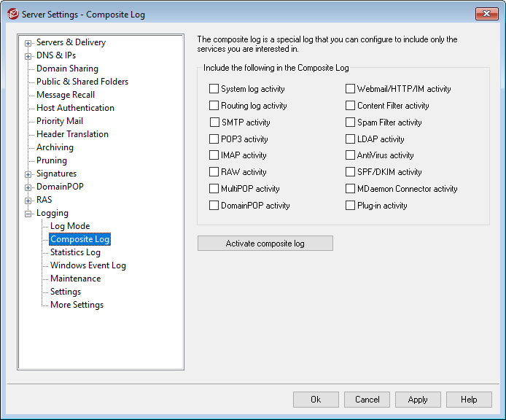Collapse the Logging tree section
Screen dimensions: 506x420
coord(28,214)
